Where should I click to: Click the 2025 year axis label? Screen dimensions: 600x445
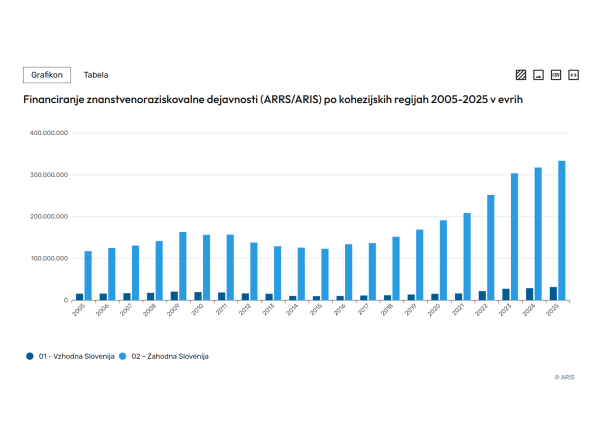pos(552,310)
